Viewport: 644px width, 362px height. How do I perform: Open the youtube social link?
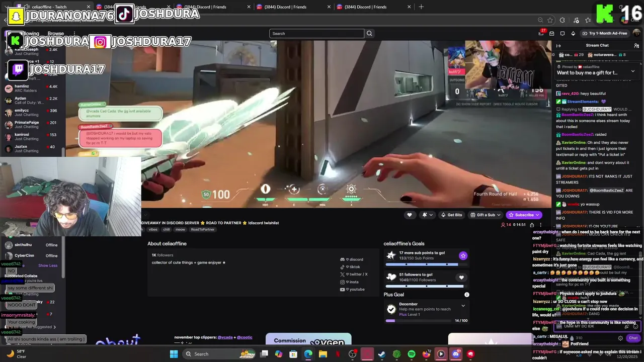tap(352, 290)
